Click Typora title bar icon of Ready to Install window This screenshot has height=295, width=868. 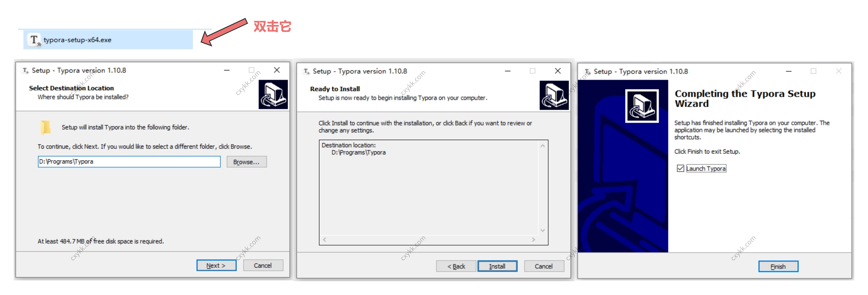(306, 71)
